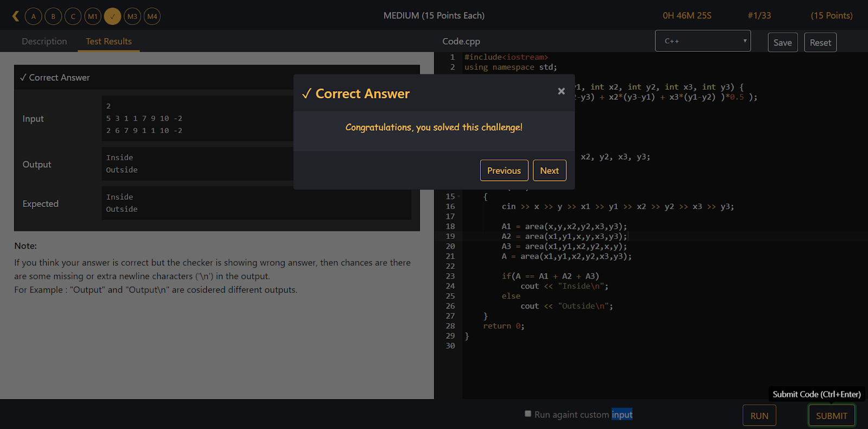The image size is (868, 429).
Task: Open problem A circle
Action: [34, 16]
